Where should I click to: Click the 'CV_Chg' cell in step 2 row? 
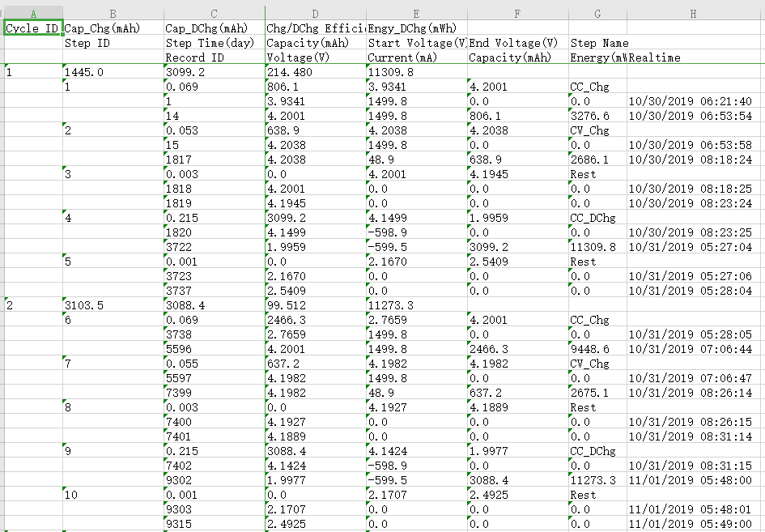point(597,130)
